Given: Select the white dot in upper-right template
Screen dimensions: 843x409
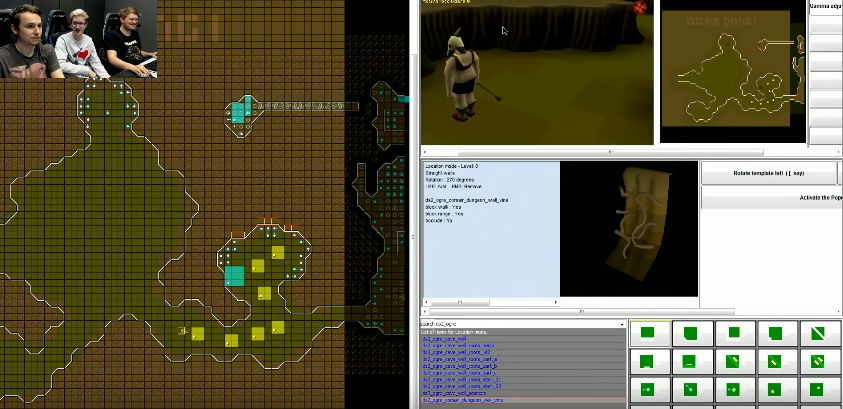Looking at the screenshot, I should pos(820,389).
